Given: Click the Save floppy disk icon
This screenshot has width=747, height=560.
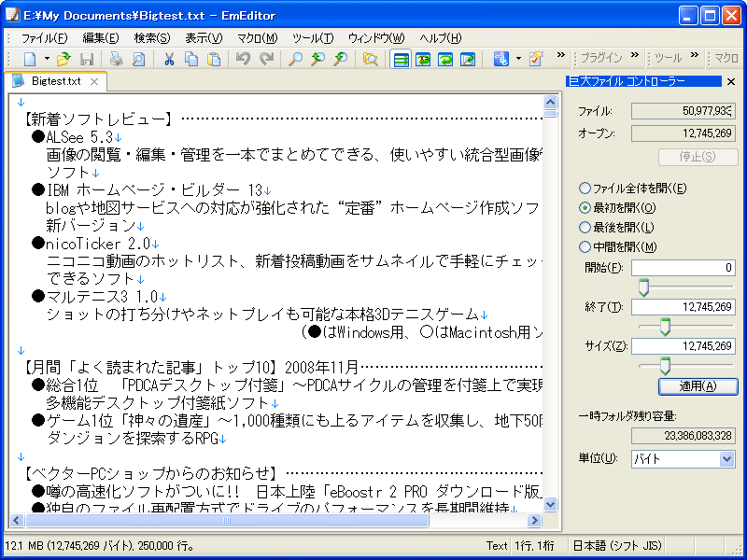Looking at the screenshot, I should tap(87, 59).
